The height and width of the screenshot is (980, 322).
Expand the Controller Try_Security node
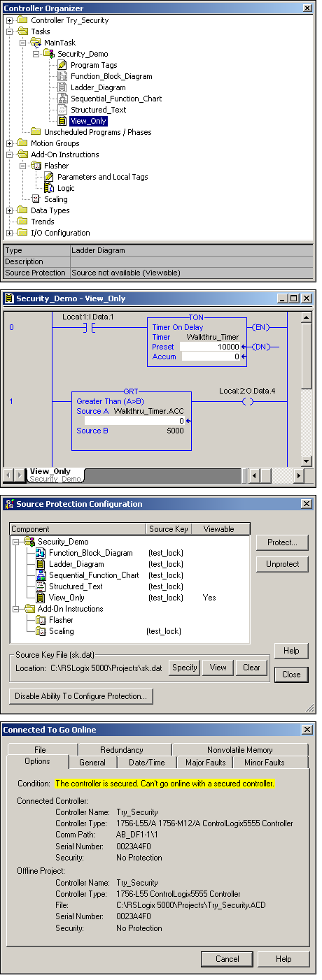tap(10, 20)
